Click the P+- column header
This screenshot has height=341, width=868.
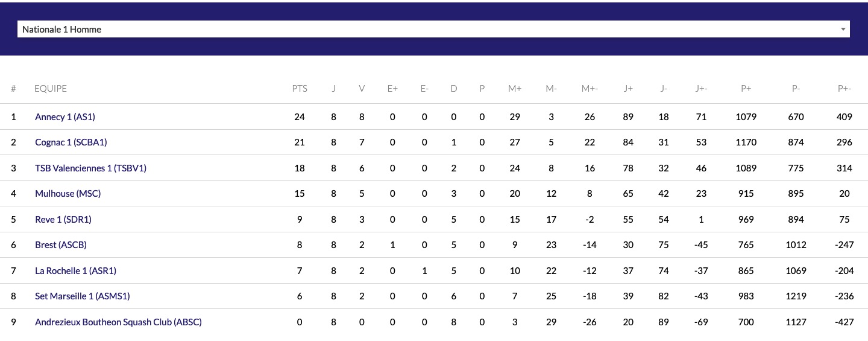coord(844,89)
